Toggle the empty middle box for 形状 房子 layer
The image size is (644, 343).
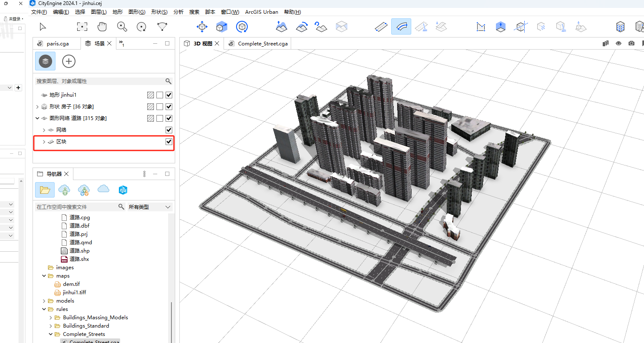click(160, 107)
